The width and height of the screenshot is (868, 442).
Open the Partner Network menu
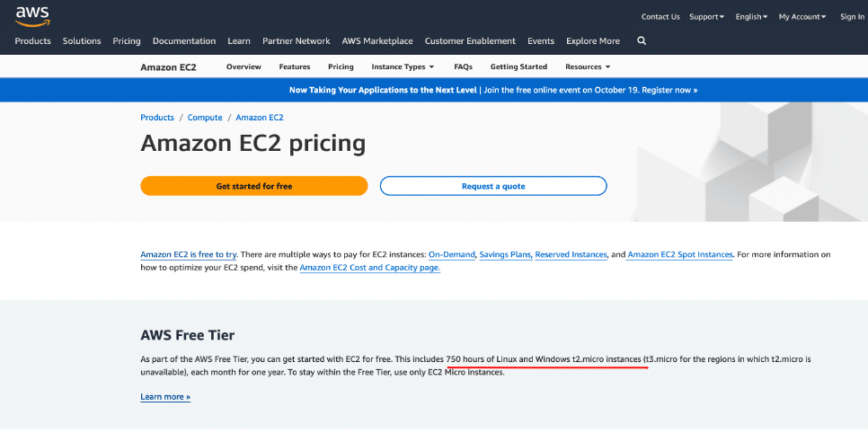[297, 41]
